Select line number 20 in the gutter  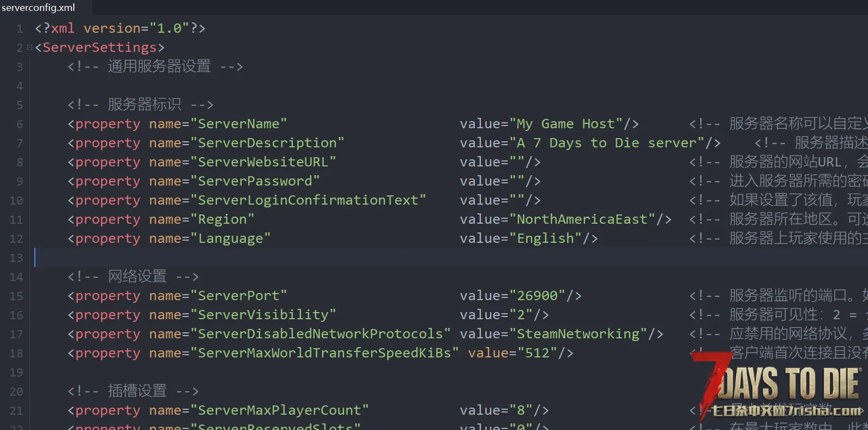pos(16,391)
